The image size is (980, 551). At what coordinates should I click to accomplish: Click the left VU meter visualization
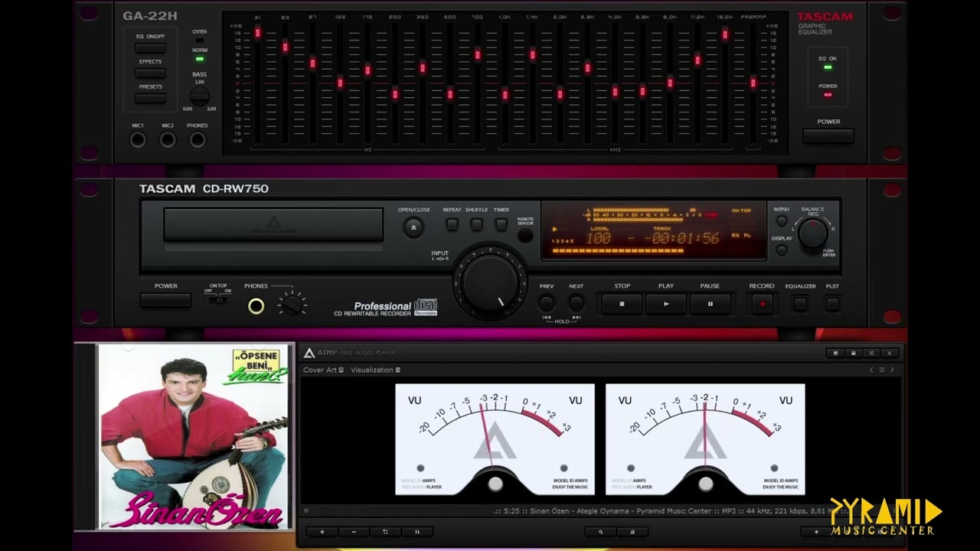[x=495, y=439]
